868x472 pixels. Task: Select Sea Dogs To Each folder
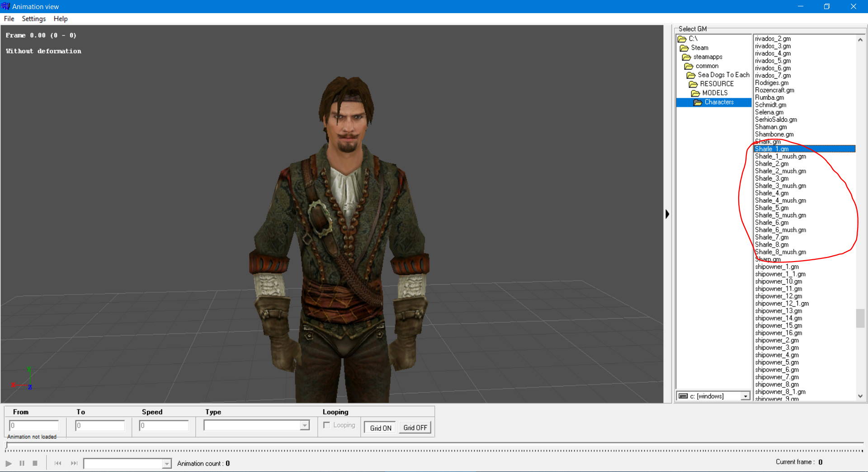[x=718, y=75]
